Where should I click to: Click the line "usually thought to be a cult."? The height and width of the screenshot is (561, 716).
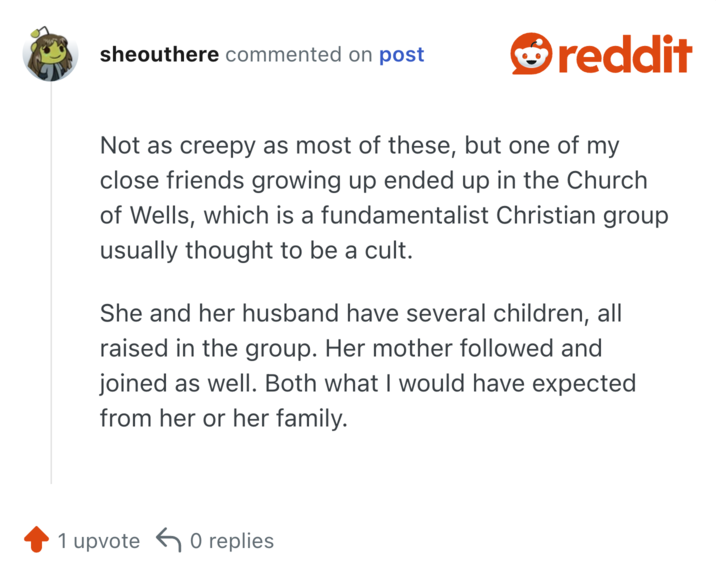(256, 251)
